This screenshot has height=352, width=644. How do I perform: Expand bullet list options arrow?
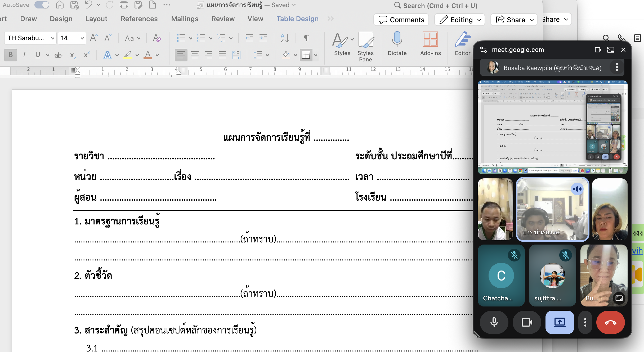[190, 38]
